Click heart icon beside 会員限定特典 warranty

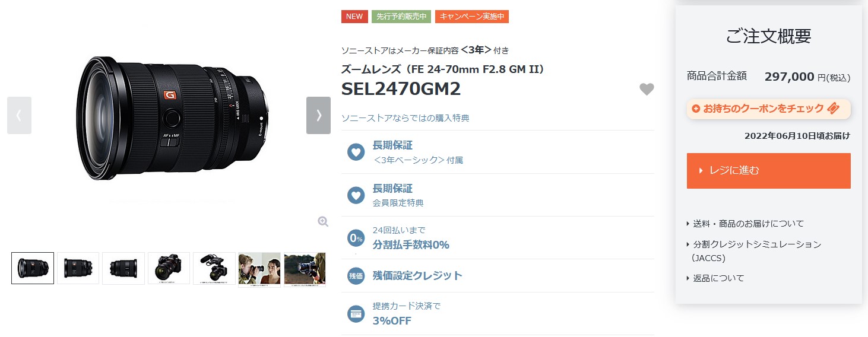[x=356, y=195]
